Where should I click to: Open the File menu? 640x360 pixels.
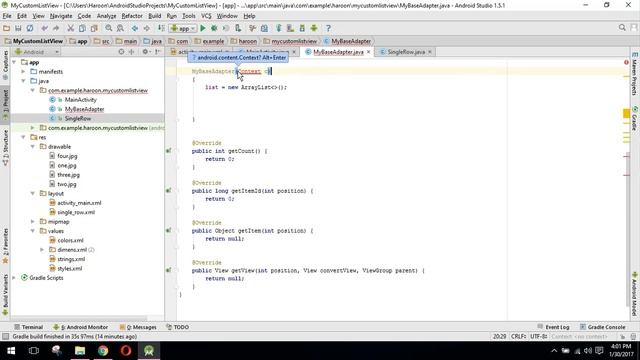(7, 16)
